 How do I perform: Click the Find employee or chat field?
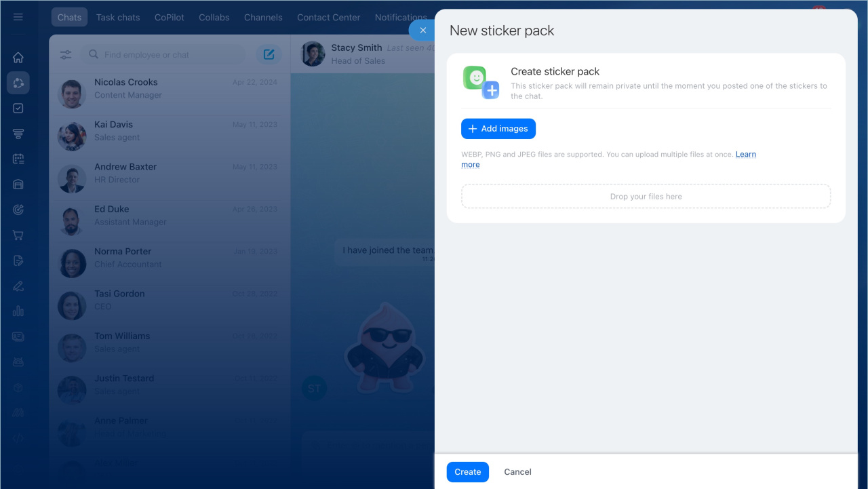[x=170, y=55]
